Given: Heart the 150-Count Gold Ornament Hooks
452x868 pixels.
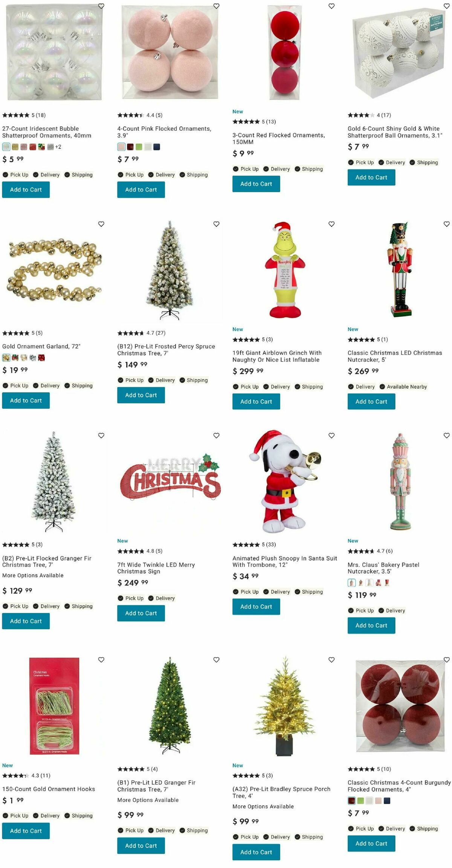Looking at the screenshot, I should pyautogui.click(x=101, y=660).
